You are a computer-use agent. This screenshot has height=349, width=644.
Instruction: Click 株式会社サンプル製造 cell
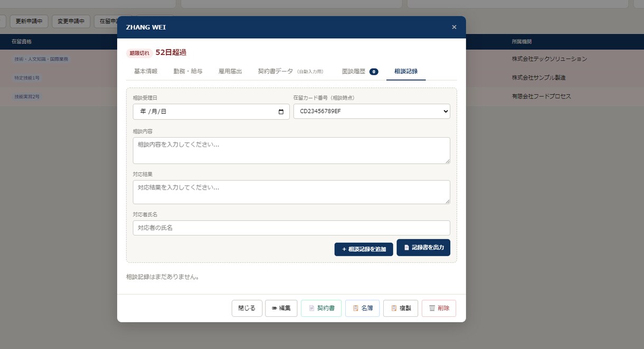538,78
